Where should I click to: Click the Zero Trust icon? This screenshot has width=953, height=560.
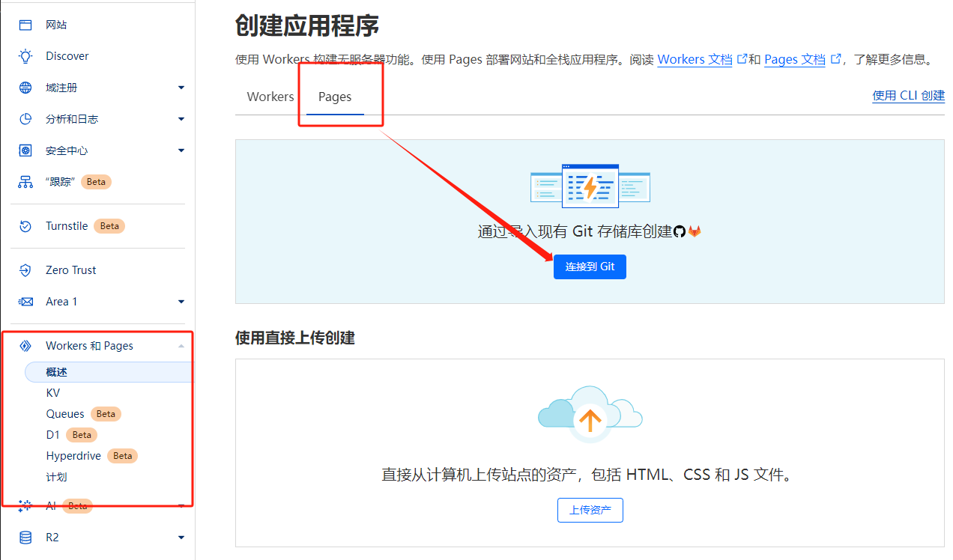(x=25, y=270)
